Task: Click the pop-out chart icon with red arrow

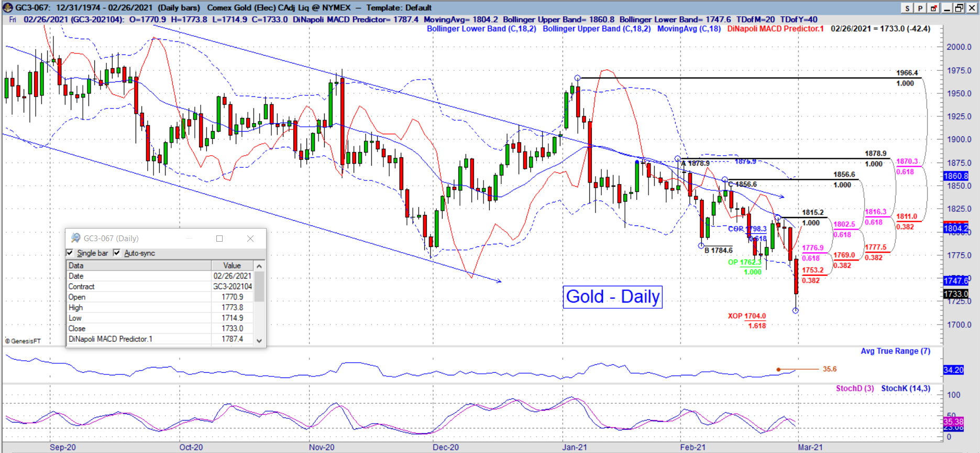Action: click(x=933, y=8)
